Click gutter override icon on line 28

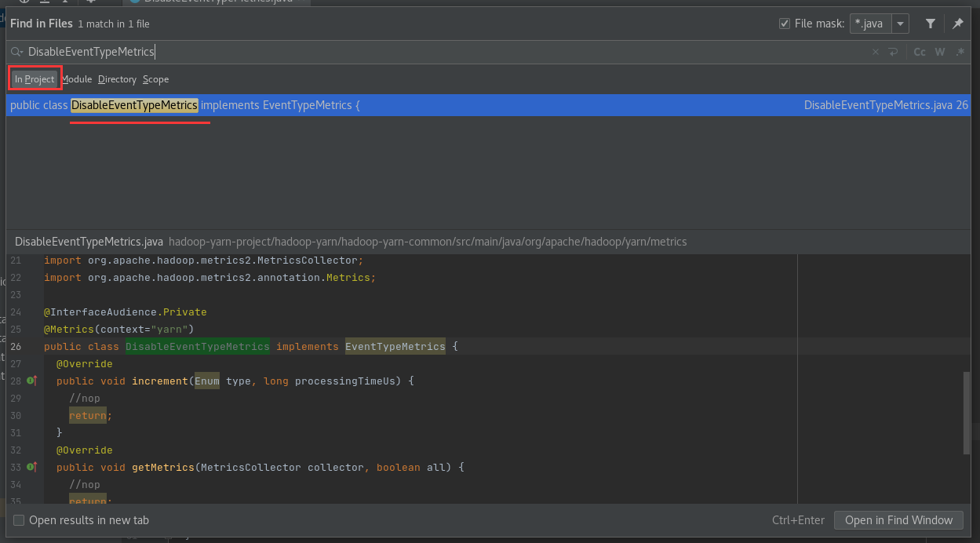click(32, 381)
